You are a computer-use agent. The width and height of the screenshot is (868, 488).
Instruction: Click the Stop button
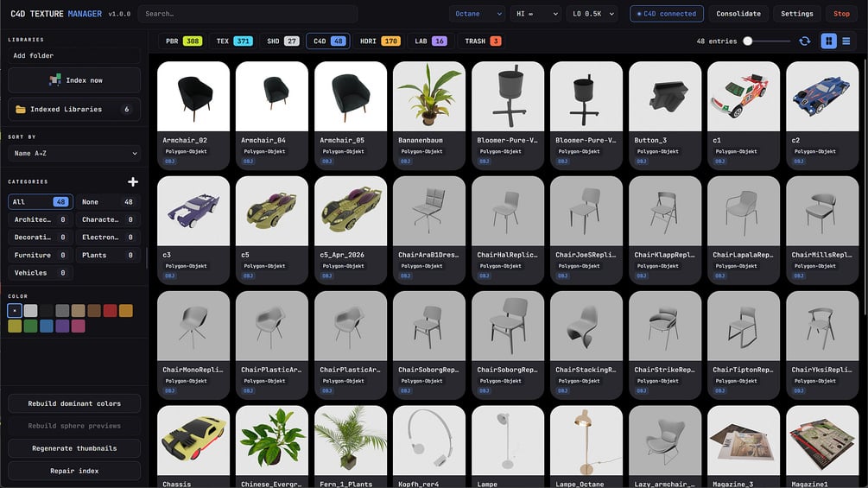(841, 14)
